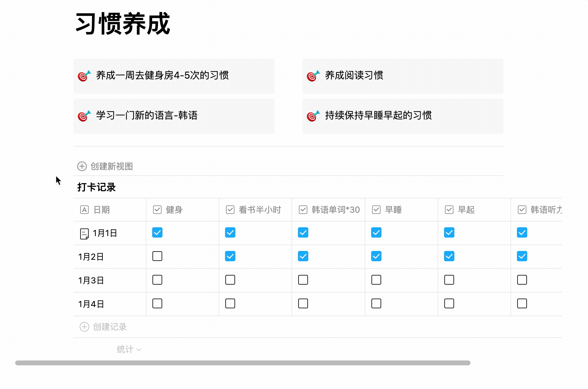Click the checkbox-type icon in 早睡 header
588x389 pixels.
(x=376, y=210)
